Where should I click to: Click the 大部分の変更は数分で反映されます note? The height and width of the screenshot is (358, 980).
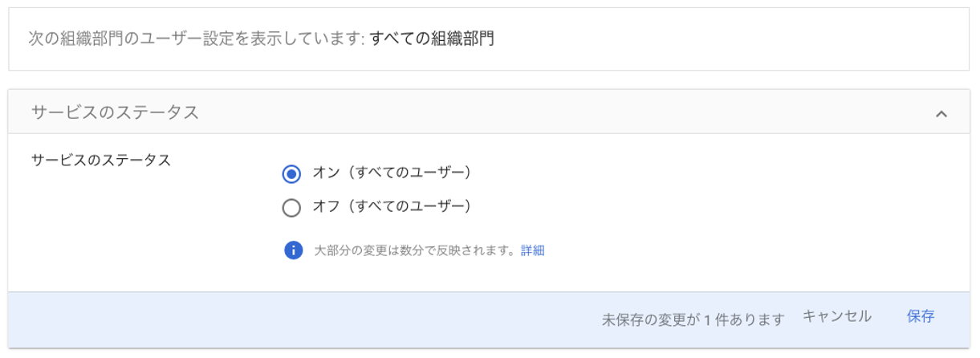[x=414, y=250]
